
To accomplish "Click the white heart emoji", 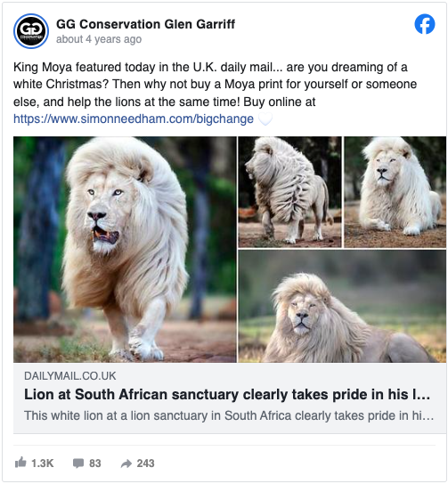I will [x=265, y=119].
